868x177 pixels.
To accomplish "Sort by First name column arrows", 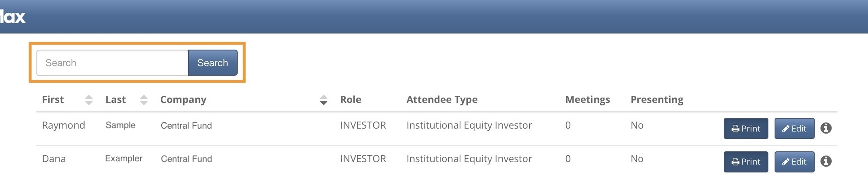I will click(x=89, y=100).
